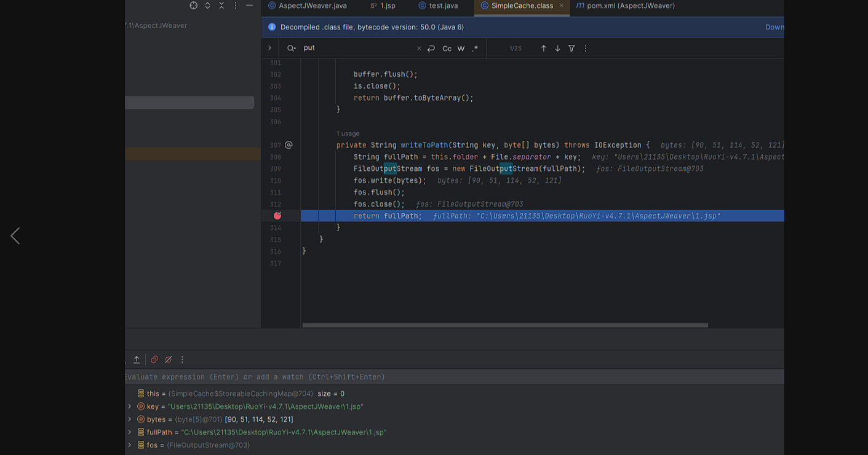Click 'fos.close();' on line 312

tap(379, 204)
